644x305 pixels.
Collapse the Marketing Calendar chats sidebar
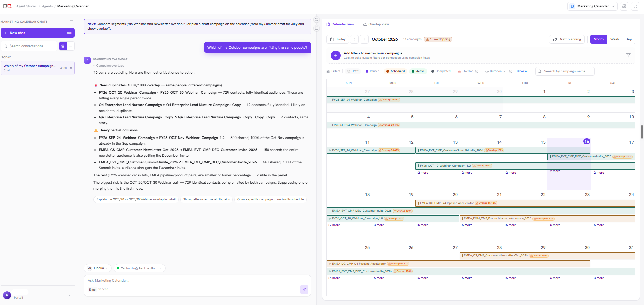pyautogui.click(x=72, y=22)
